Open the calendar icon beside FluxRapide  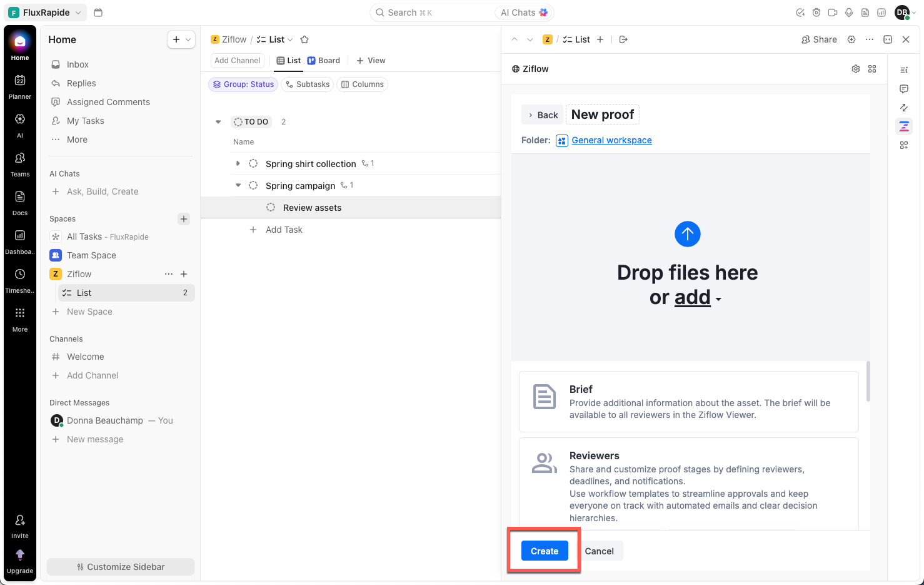pyautogui.click(x=98, y=13)
